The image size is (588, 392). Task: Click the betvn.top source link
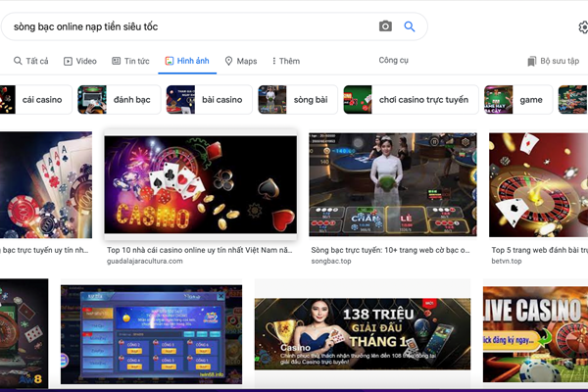[507, 261]
